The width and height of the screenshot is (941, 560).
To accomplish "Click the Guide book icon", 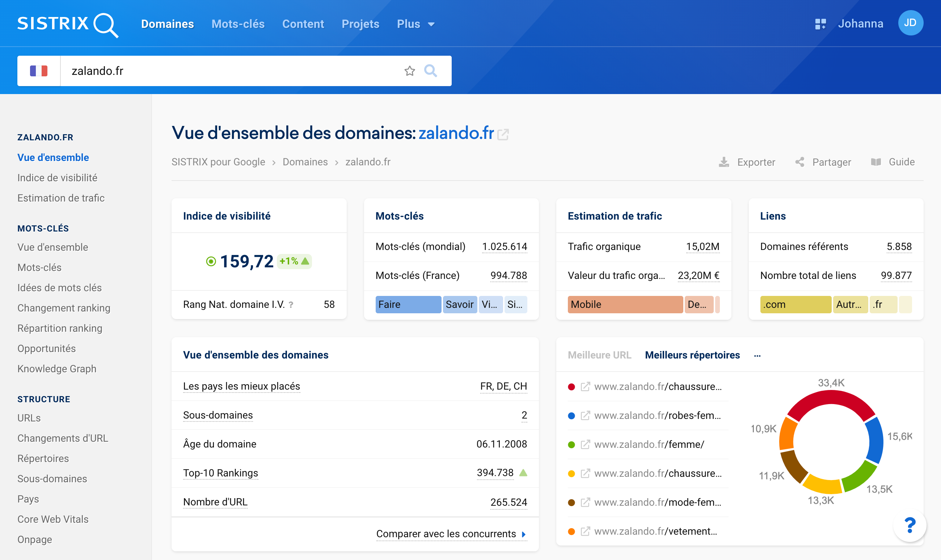I will point(876,162).
